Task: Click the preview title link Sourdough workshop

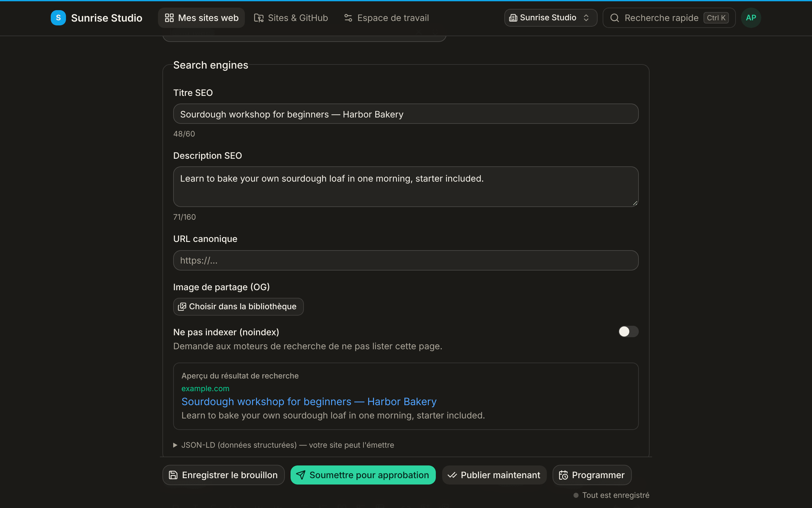Action: (309, 402)
